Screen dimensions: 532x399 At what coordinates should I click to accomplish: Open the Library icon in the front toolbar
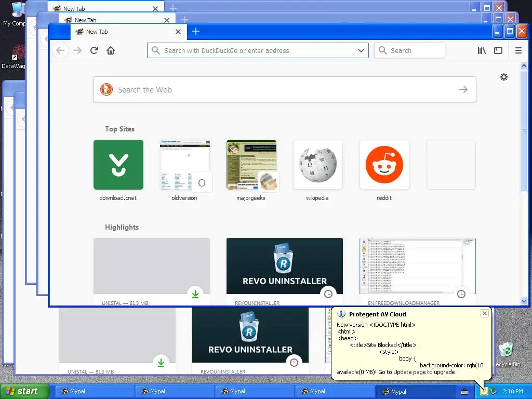(482, 50)
